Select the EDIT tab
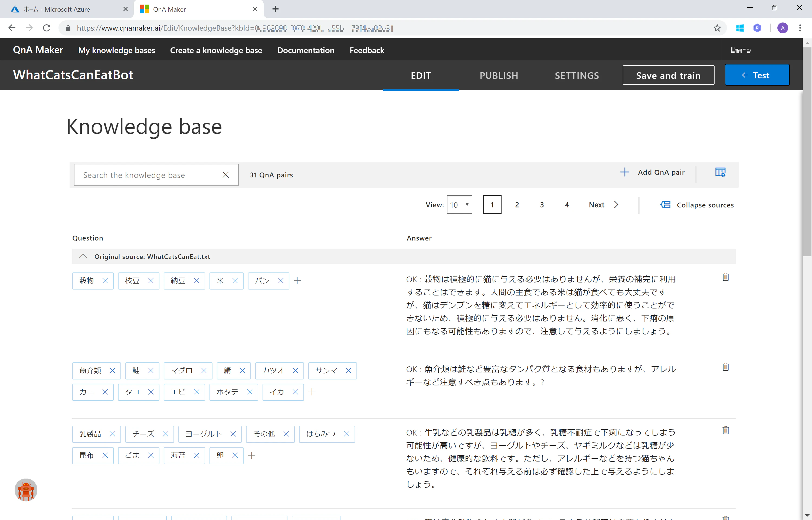Viewport: 812px width, 520px height. (421, 76)
